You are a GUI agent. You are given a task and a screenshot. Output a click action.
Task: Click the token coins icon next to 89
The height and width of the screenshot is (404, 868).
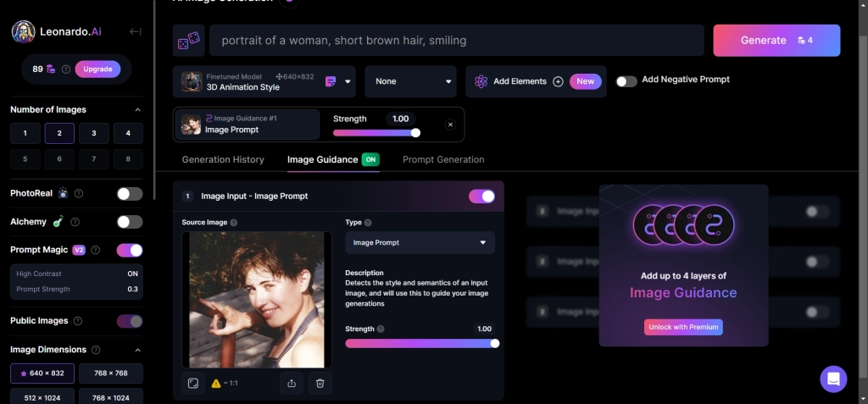(51, 69)
